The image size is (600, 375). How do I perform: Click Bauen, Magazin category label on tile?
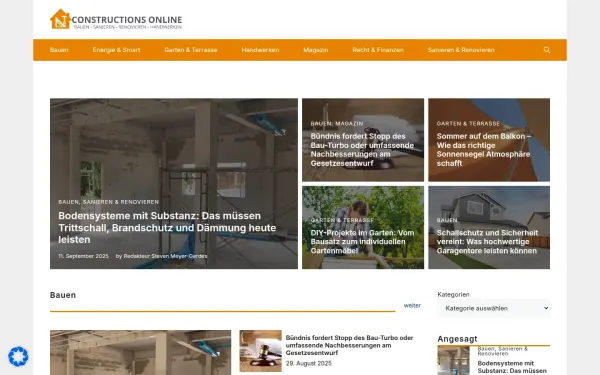pyautogui.click(x=337, y=124)
